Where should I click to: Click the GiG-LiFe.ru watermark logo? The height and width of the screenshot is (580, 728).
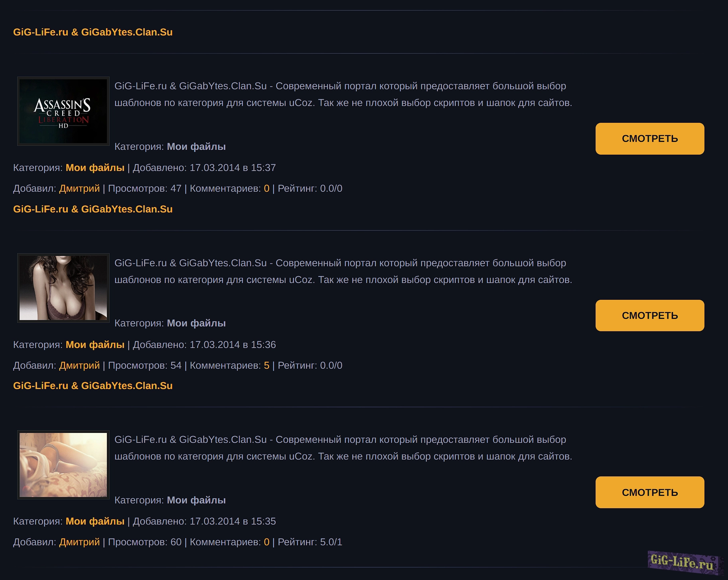tap(682, 562)
